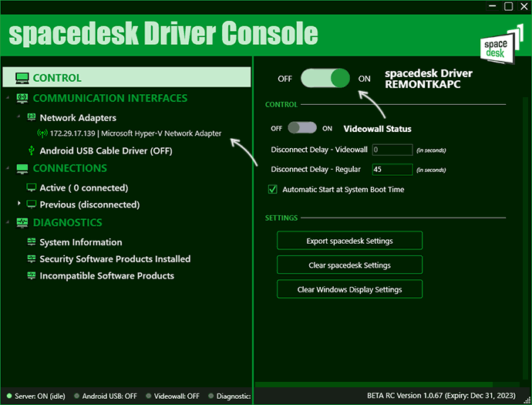Open Security Software Products Installed
Screen dimensions: 532x405
(x=115, y=259)
